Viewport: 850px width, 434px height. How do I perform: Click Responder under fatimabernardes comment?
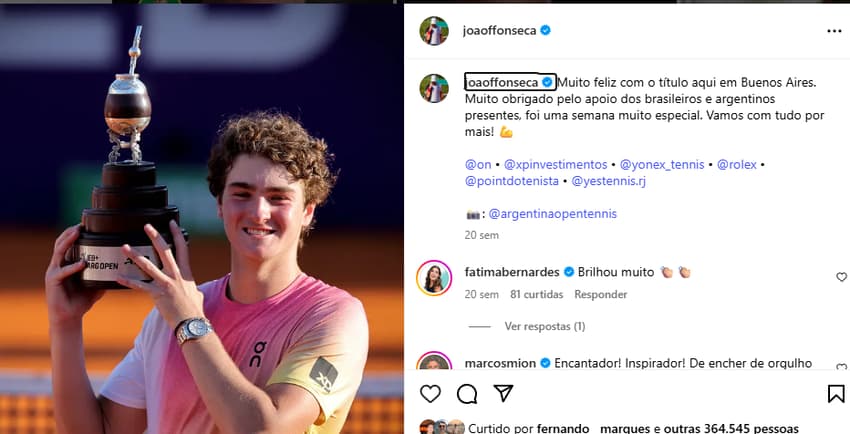601,294
